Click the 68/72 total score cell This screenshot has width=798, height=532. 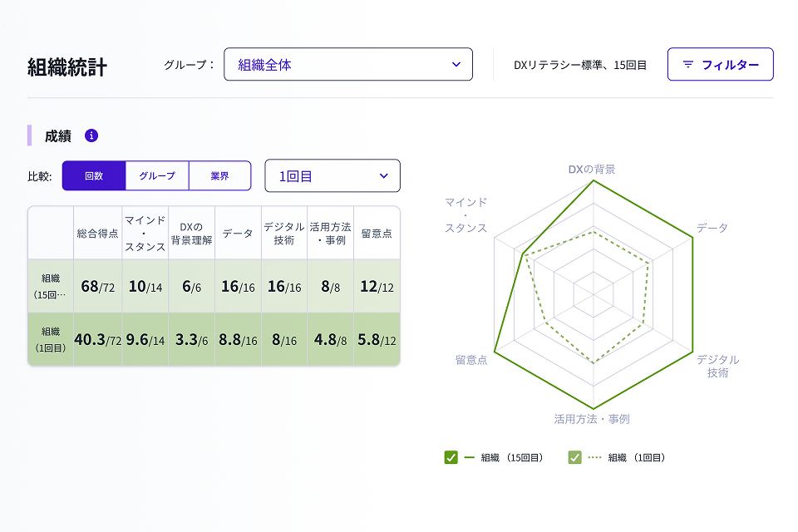98,287
